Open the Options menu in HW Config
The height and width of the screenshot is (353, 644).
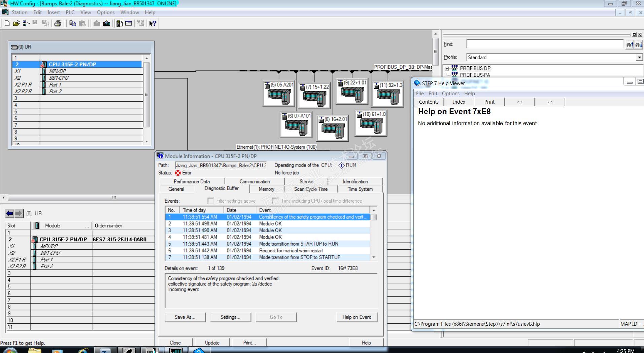tap(106, 12)
